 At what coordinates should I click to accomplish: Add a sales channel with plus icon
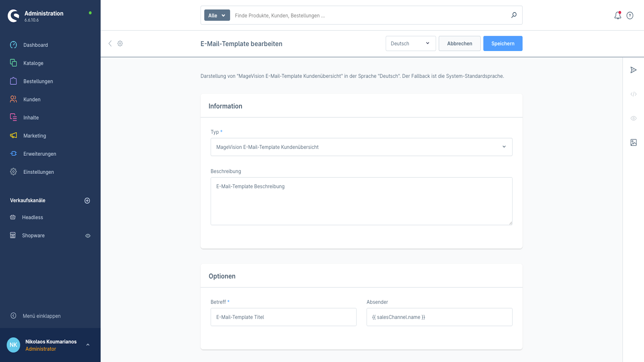[87, 200]
